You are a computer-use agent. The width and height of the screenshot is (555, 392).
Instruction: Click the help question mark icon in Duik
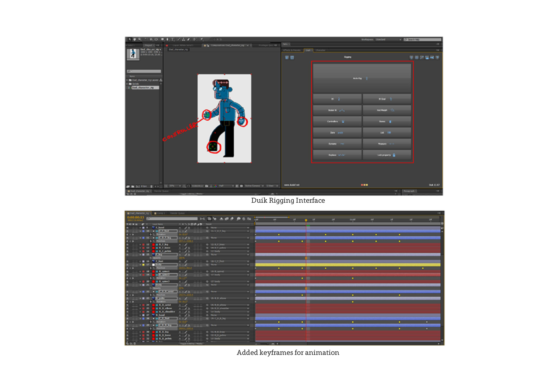point(437,58)
